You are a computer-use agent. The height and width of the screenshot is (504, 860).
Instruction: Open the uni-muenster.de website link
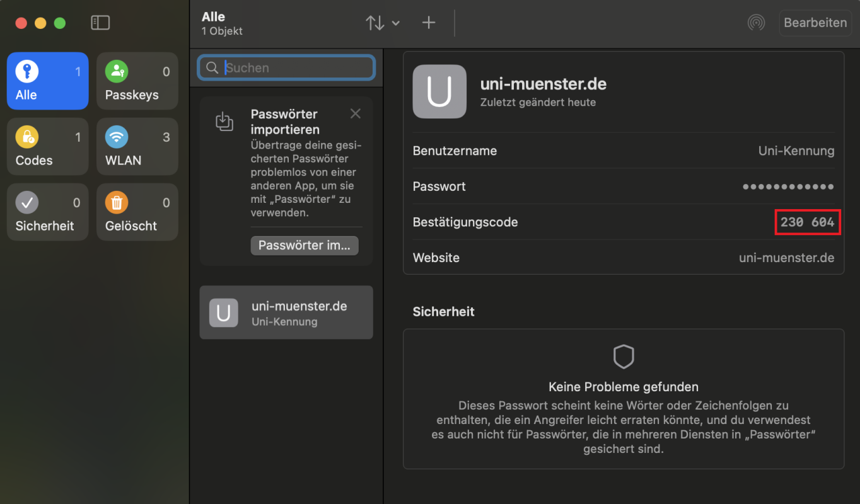(786, 258)
